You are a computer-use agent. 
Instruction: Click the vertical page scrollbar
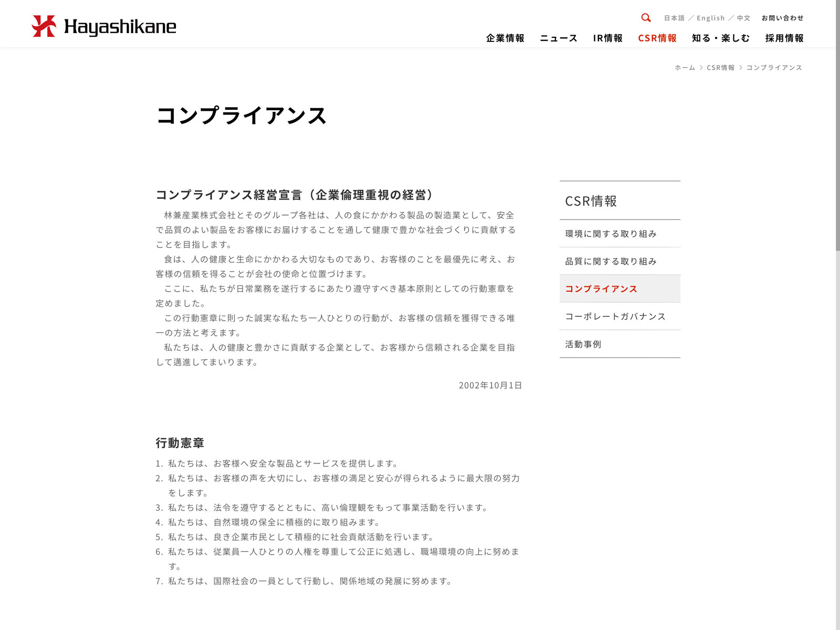837,126
